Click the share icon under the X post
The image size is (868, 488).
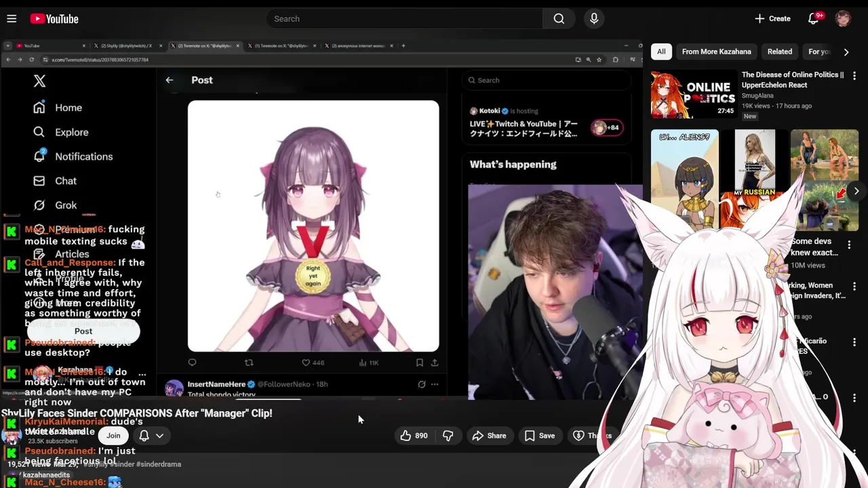[x=435, y=363]
